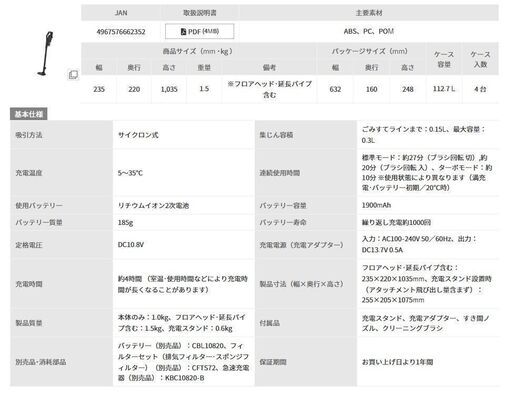
Task: Click the フロアヘッド・延長パイプ含む remark cell
Action: click(269, 89)
